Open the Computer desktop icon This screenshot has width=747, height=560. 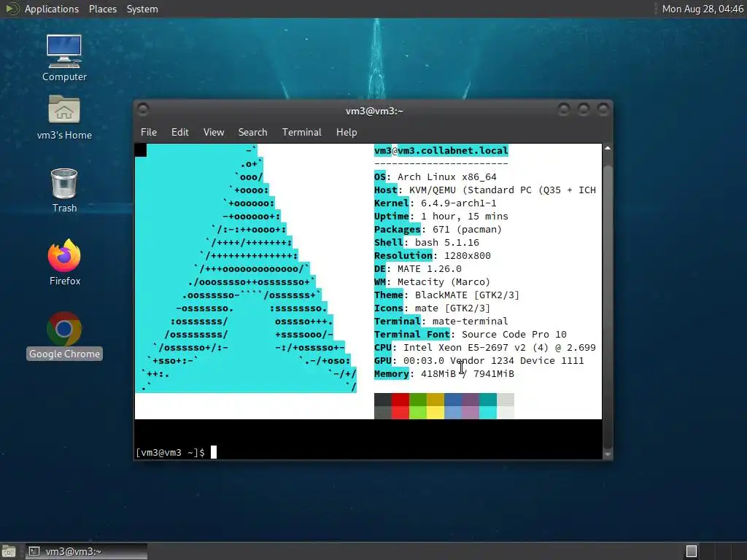[64, 58]
